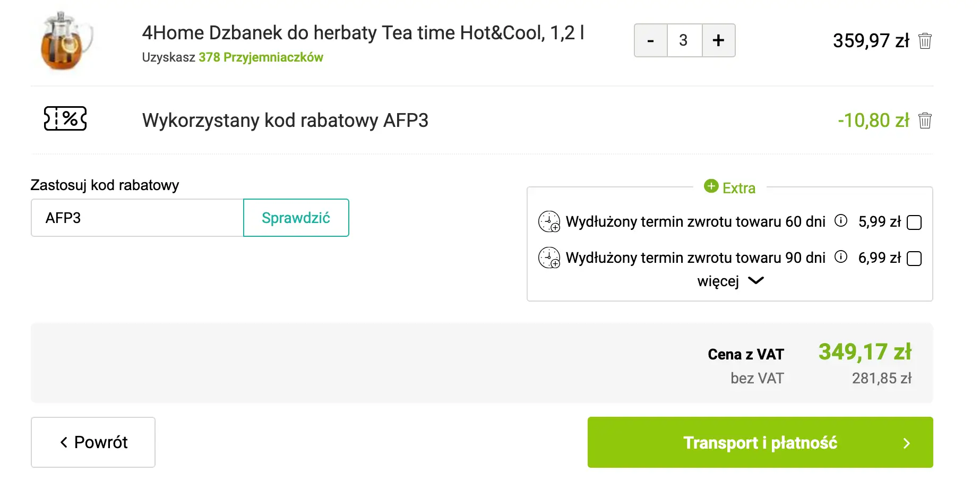This screenshot has height=497, width=980.
Task: Proceed to 'Transport i płatność'
Action: pyautogui.click(x=760, y=442)
